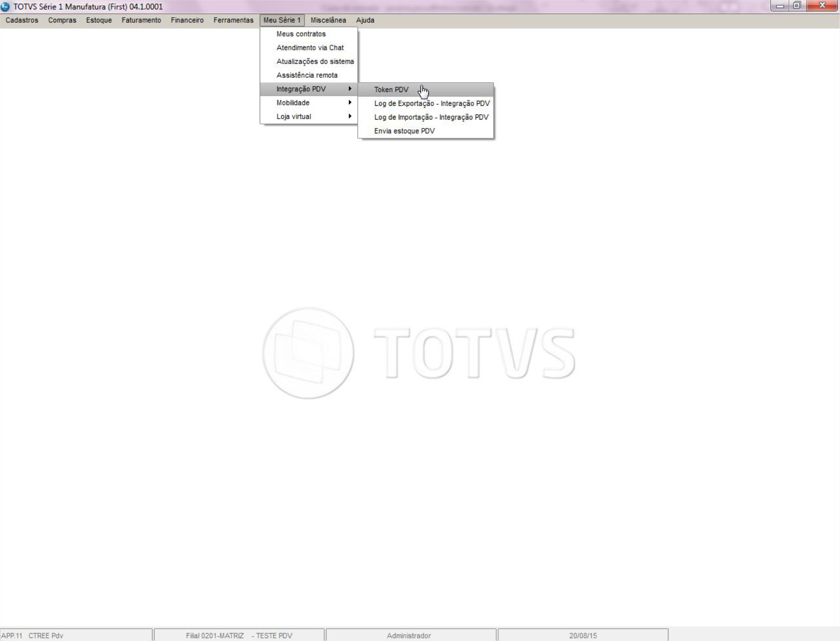Expand the Integração PDV submenu arrow
The image size is (840, 641).
point(350,89)
